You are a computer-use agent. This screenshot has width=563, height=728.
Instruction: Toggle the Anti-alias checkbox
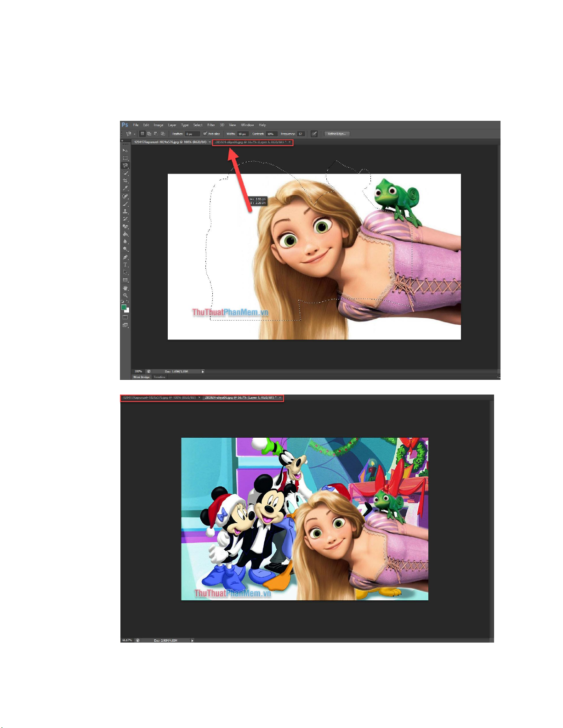pos(205,134)
